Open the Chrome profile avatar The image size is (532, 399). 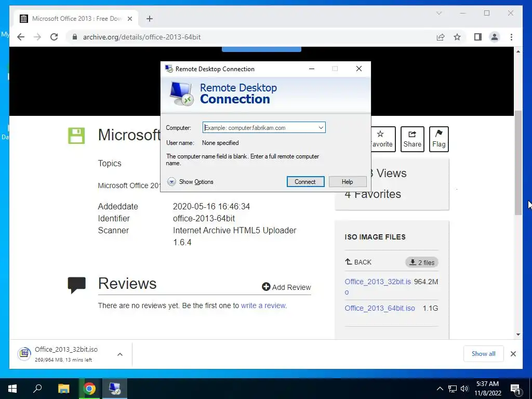click(x=495, y=37)
